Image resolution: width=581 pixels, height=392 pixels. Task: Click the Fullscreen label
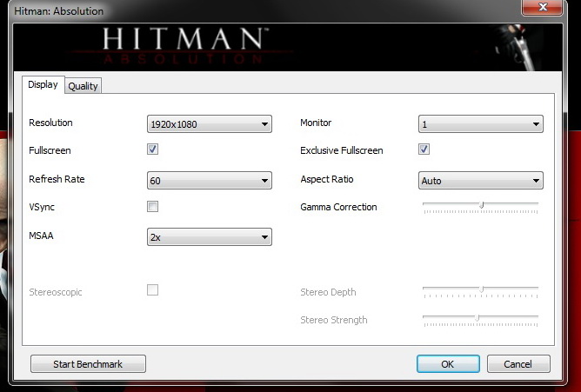tap(50, 150)
